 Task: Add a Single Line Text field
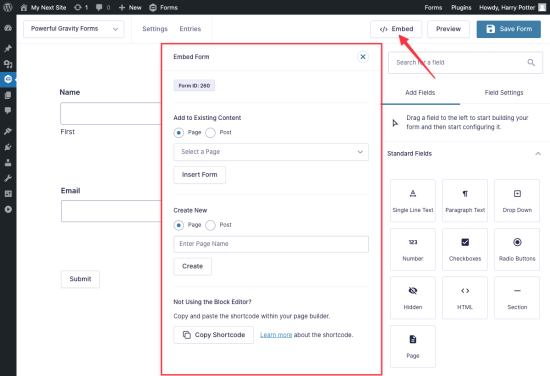pyautogui.click(x=412, y=200)
